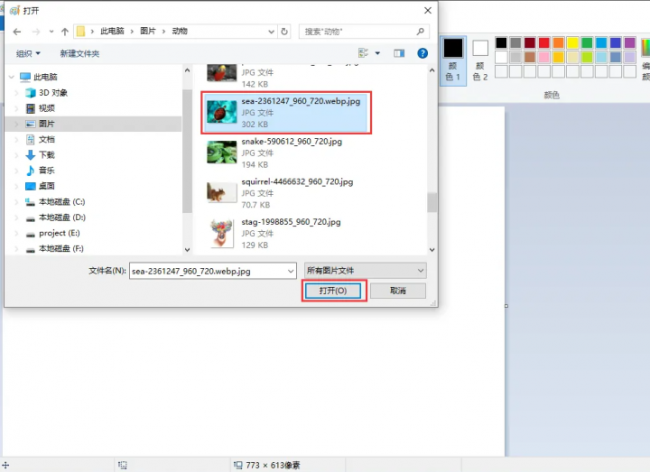This screenshot has width=650, height=472.
Task: Expand the 下载 tree node
Action: (17, 155)
